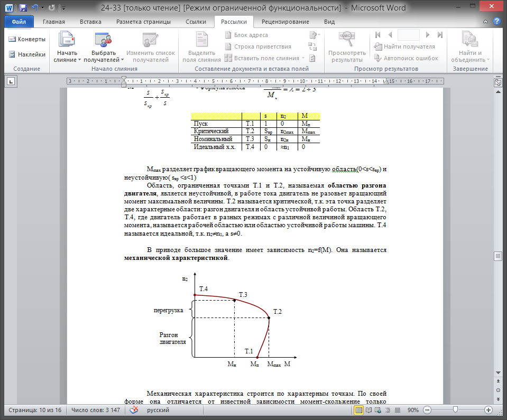Click Страница: 10 из 16 in status bar
The height and width of the screenshot is (420, 507).
(35, 410)
